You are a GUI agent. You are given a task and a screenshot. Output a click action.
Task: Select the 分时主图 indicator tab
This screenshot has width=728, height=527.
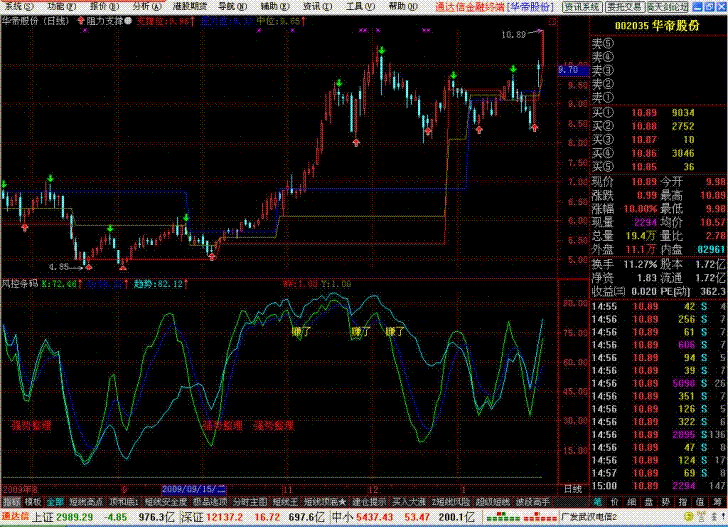247,500
